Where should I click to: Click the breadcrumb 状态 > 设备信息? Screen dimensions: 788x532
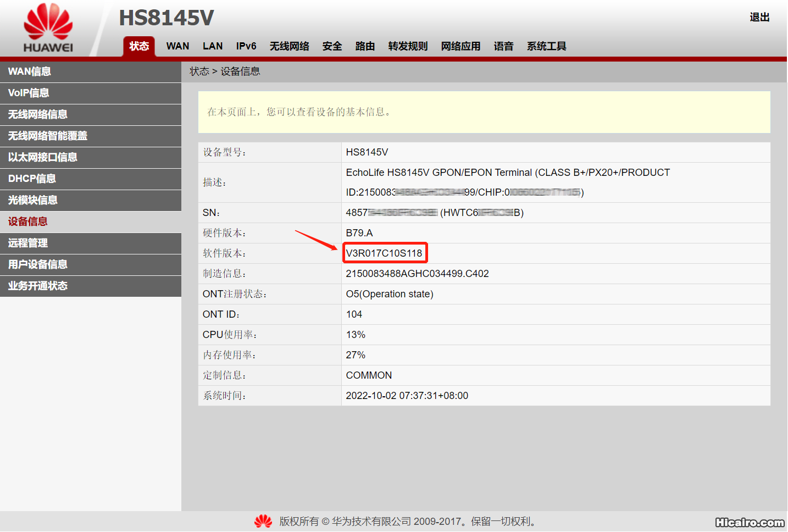point(225,71)
